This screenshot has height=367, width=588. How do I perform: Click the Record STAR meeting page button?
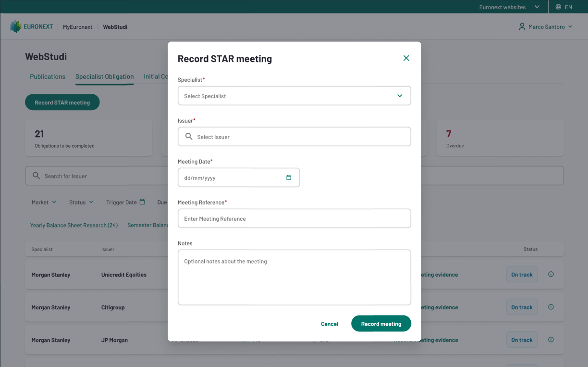[62, 102]
